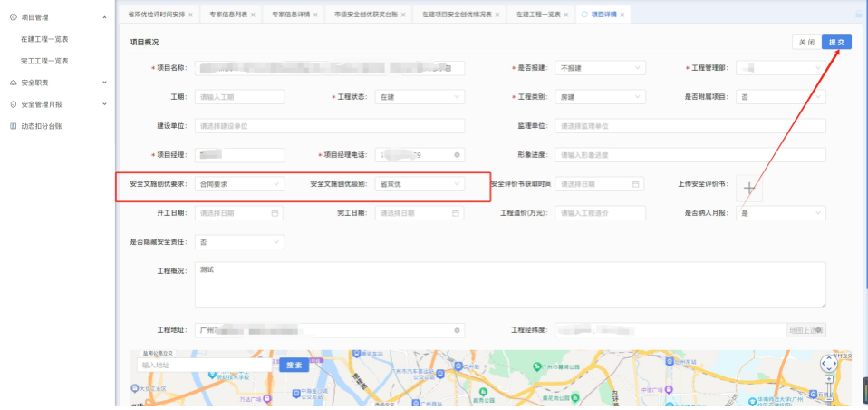Open the 工程类别 dropdown
868x410 pixels.
pos(600,97)
